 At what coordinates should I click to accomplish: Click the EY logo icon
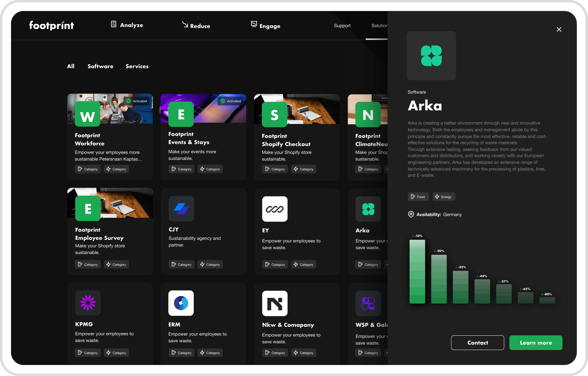point(275,209)
